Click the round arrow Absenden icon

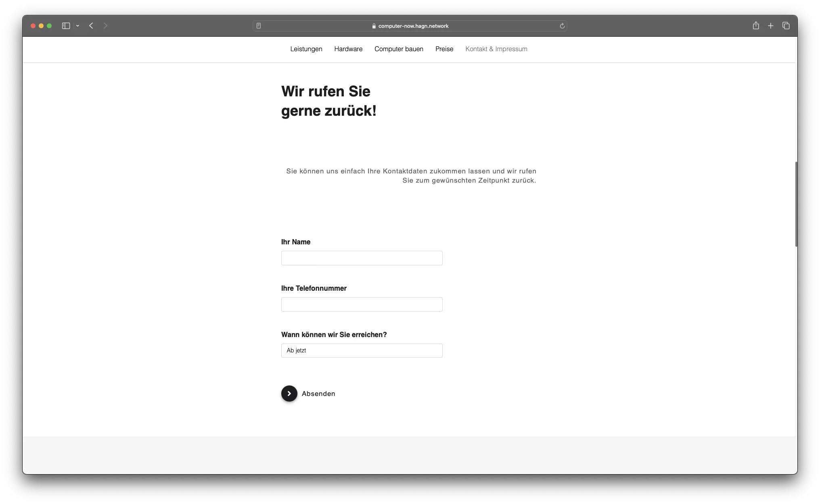289,394
